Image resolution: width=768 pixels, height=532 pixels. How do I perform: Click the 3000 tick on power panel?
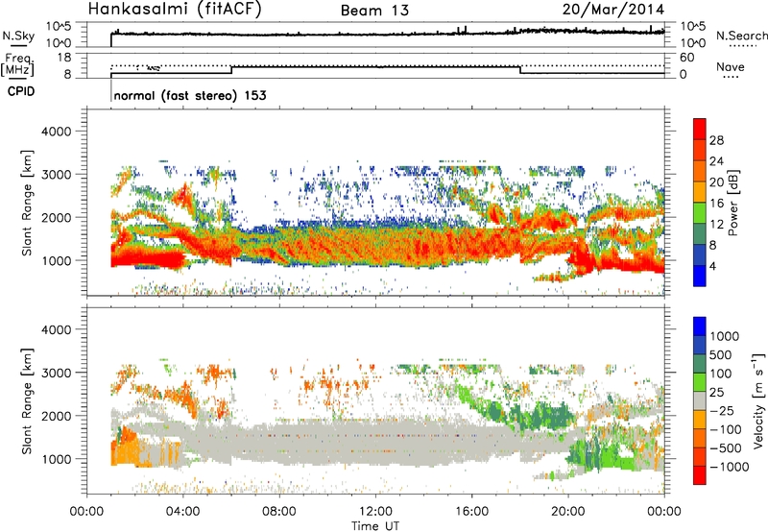(x=56, y=175)
